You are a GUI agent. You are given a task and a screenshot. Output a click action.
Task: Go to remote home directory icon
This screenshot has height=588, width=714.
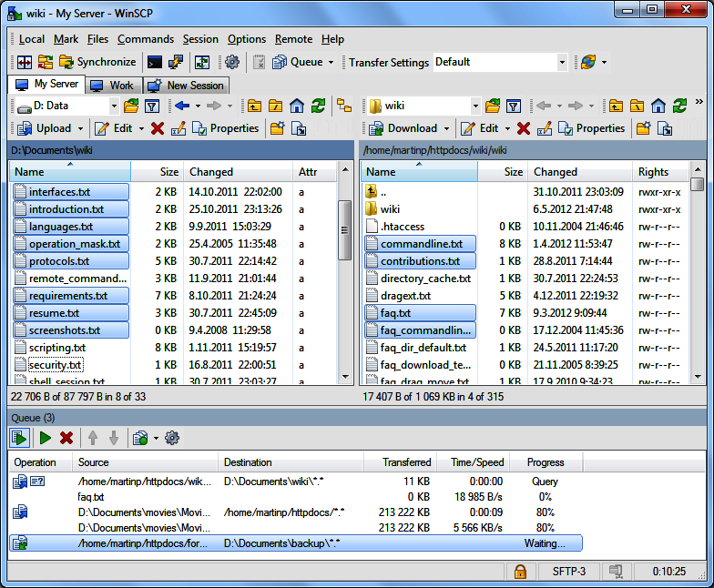tap(658, 106)
